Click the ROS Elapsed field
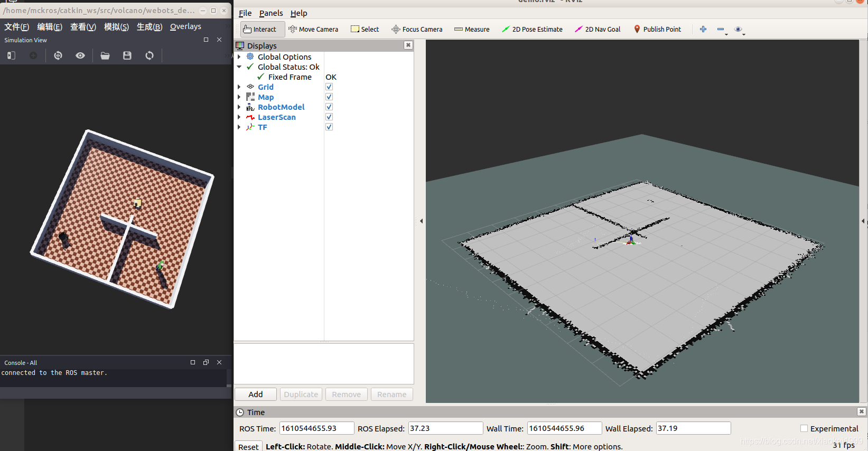Viewport: 868px width, 451px height. 445,428
